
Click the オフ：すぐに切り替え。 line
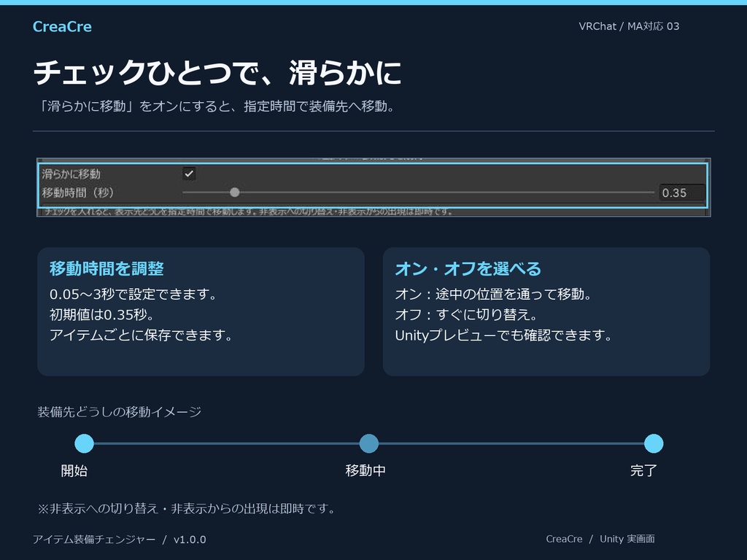click(x=466, y=315)
